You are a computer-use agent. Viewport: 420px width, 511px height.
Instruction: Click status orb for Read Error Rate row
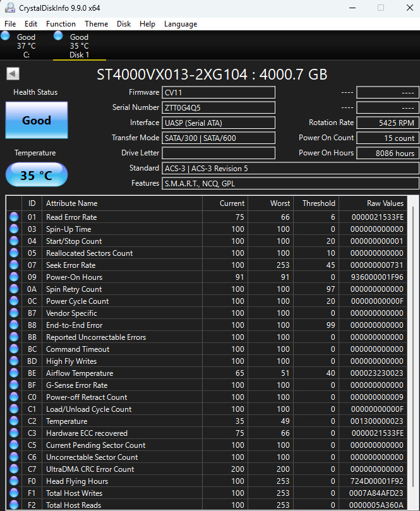(x=14, y=217)
